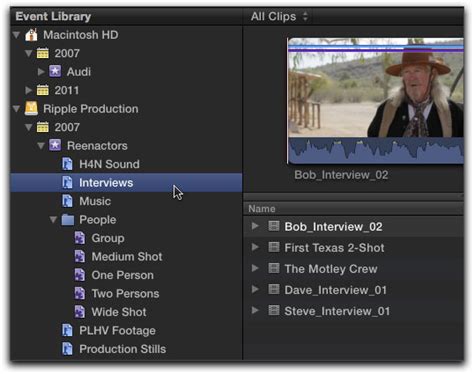Click the calendar icon for 2007 under Macintosh HD
Screen dimensions: 474x374
(x=43, y=53)
